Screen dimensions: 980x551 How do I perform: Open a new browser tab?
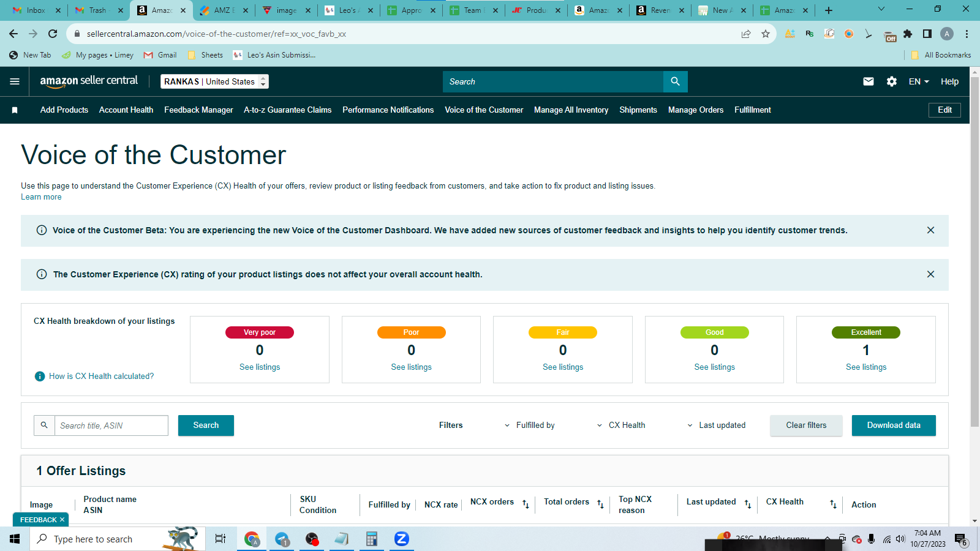pos(829,10)
